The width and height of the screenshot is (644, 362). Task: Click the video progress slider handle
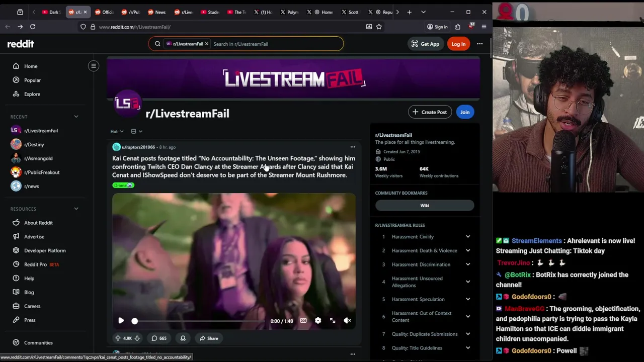coord(134,321)
